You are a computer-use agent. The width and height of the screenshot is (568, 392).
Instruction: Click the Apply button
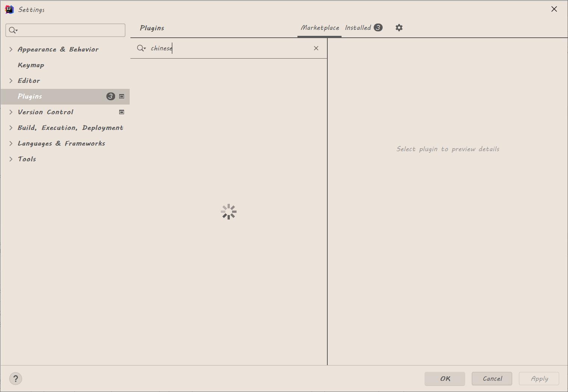[x=539, y=379]
